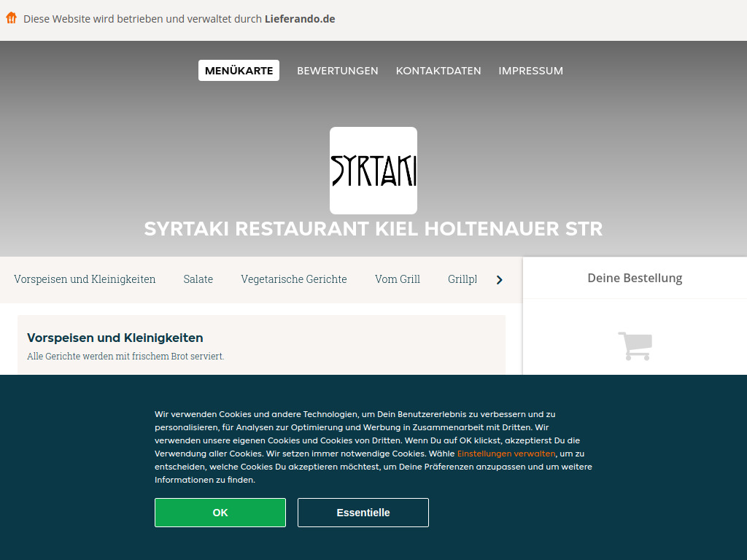Switch to the BEWERTUNGEN tab

[338, 71]
